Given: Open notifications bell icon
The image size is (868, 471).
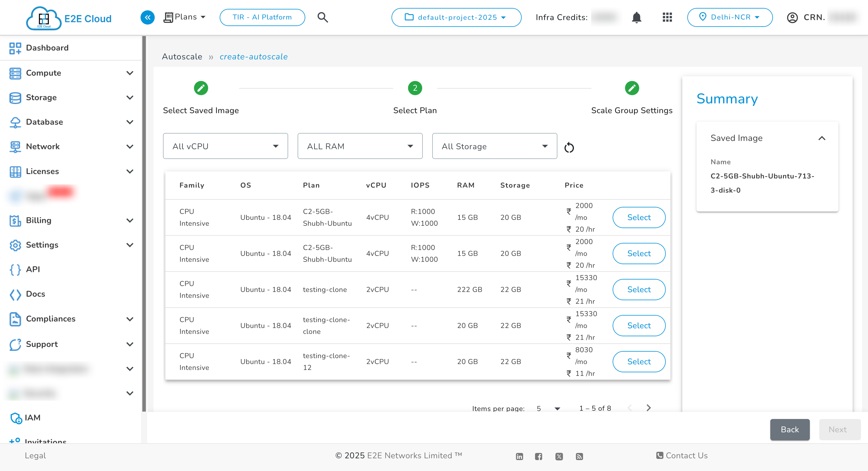Looking at the screenshot, I should [x=636, y=17].
